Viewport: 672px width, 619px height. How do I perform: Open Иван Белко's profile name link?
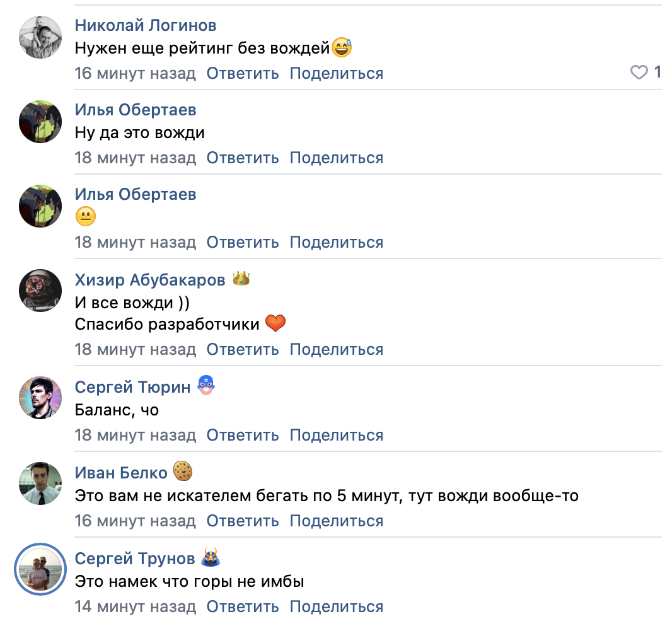pyautogui.click(x=121, y=473)
